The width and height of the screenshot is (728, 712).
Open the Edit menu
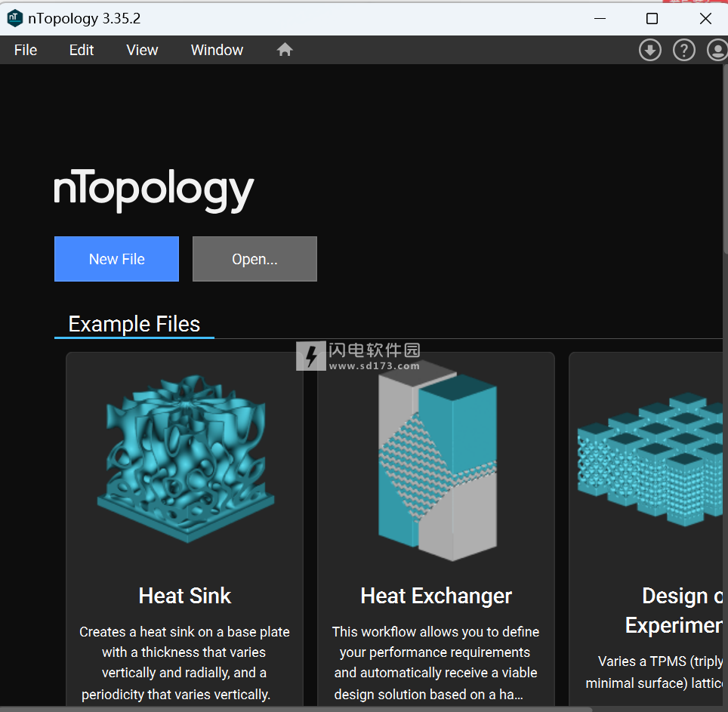coord(81,50)
